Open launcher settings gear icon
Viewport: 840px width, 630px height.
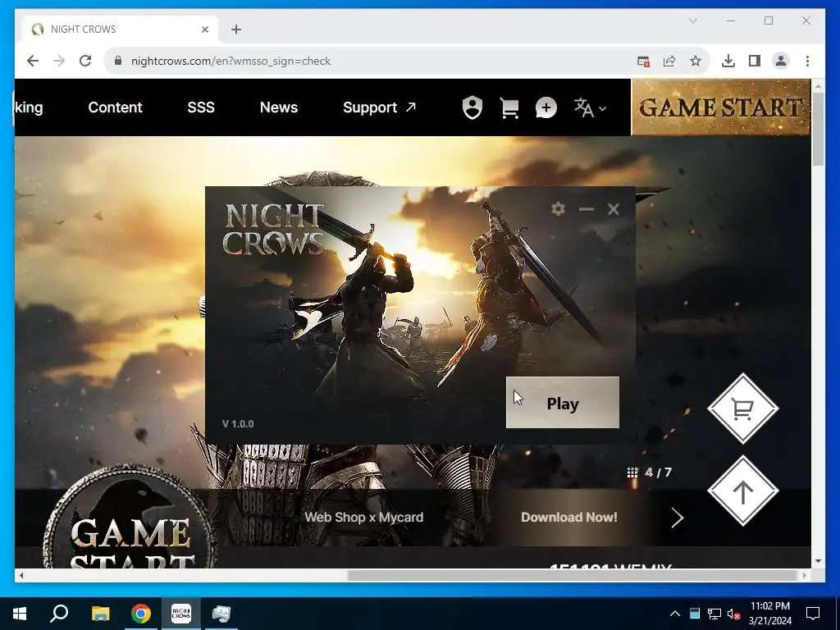coord(558,209)
